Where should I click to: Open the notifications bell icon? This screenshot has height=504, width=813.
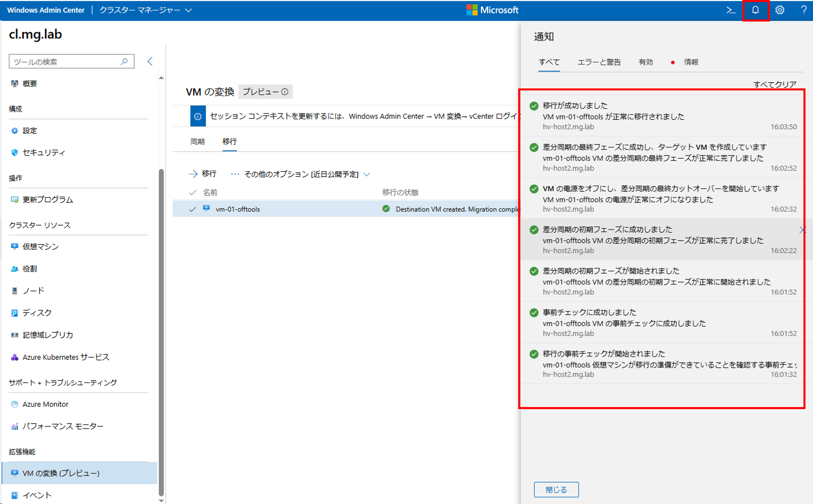pos(755,10)
